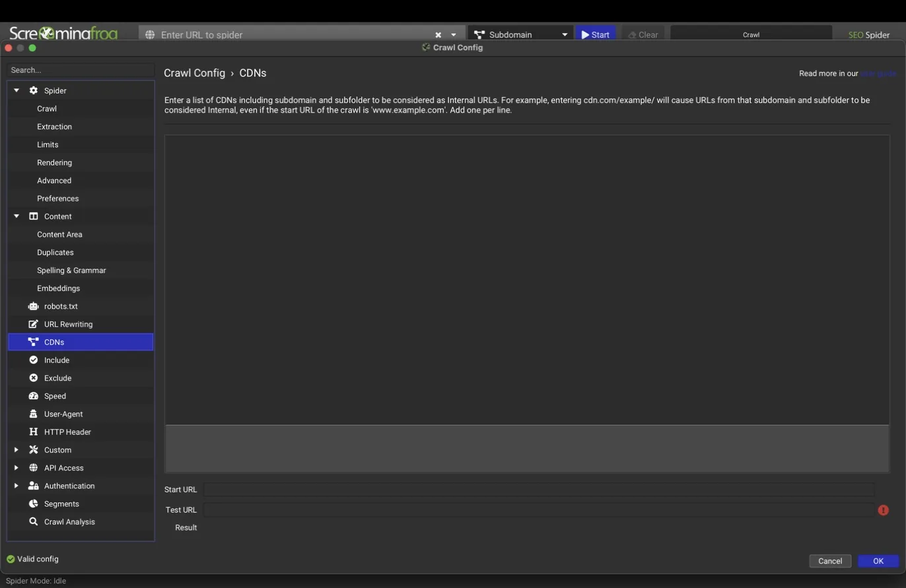The width and height of the screenshot is (906, 588).
Task: Expand the API Access section
Action: (x=17, y=467)
